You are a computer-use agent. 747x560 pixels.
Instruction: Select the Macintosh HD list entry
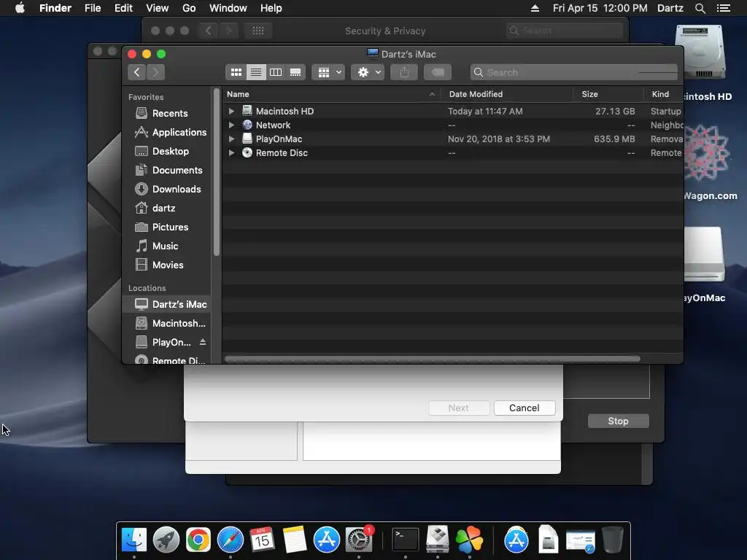click(452, 111)
